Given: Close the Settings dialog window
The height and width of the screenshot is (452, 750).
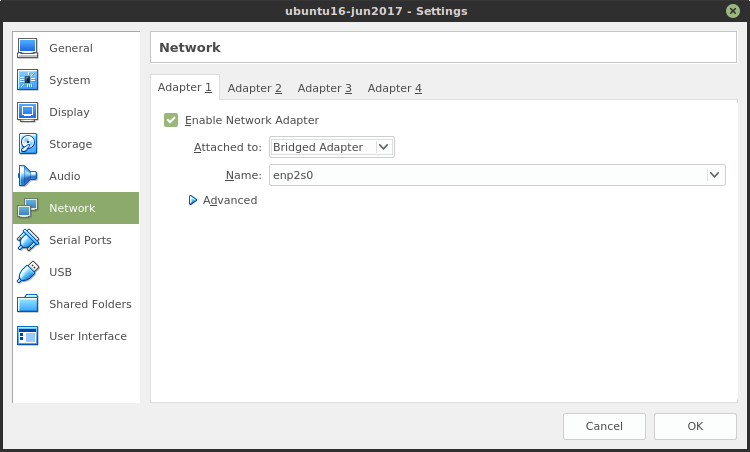Looking at the screenshot, I should click(x=733, y=11).
